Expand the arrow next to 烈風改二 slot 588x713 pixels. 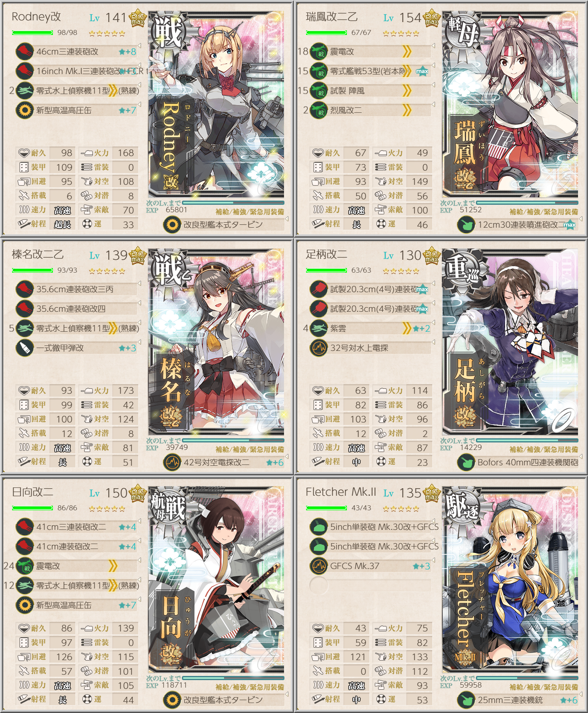(433, 104)
